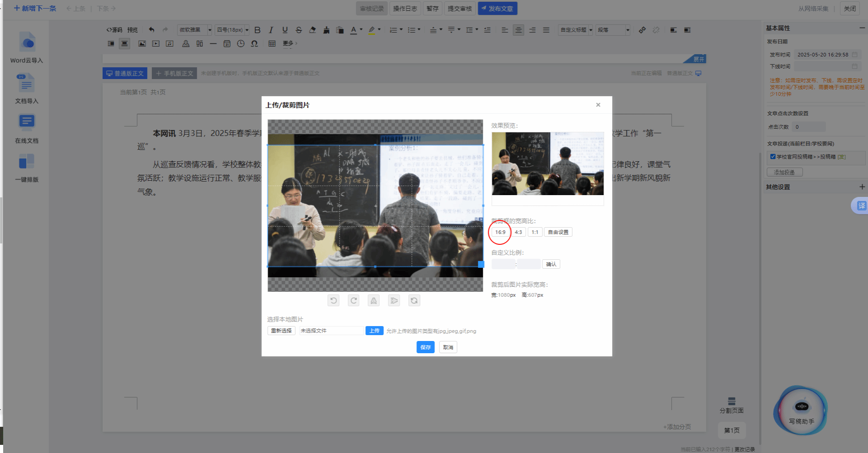This screenshot has width=868, height=453.
Task: Rotate image clockwise in crop dialog
Action: 354,301
